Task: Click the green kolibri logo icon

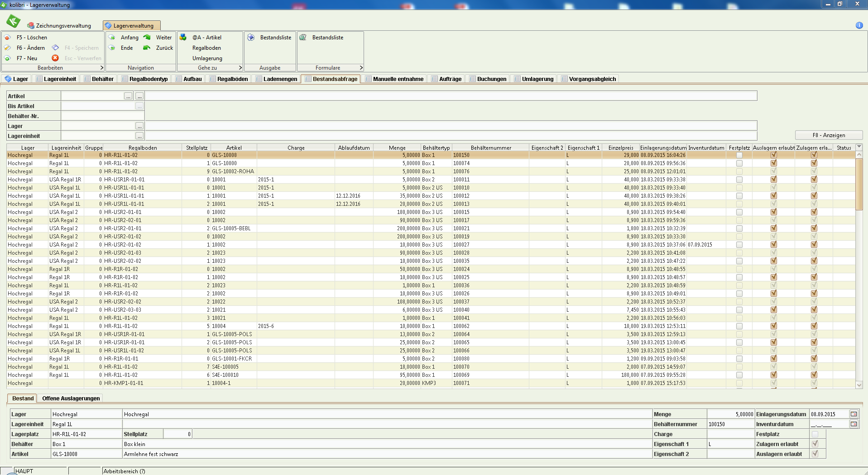Action: pos(13,21)
